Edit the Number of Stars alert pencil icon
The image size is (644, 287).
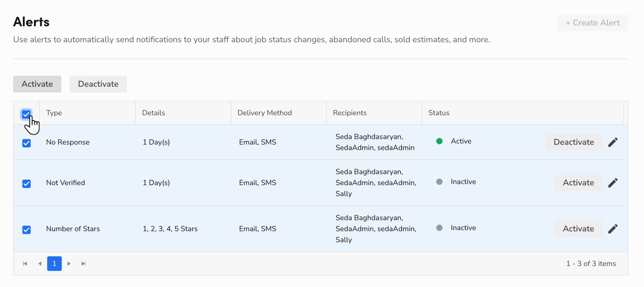click(x=613, y=229)
